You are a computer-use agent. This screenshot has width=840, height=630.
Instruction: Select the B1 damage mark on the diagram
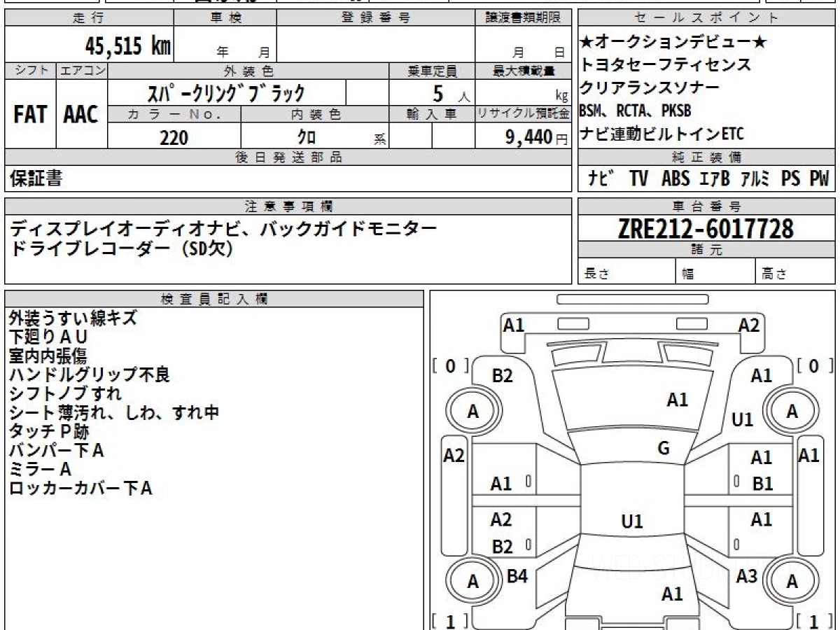762,483
